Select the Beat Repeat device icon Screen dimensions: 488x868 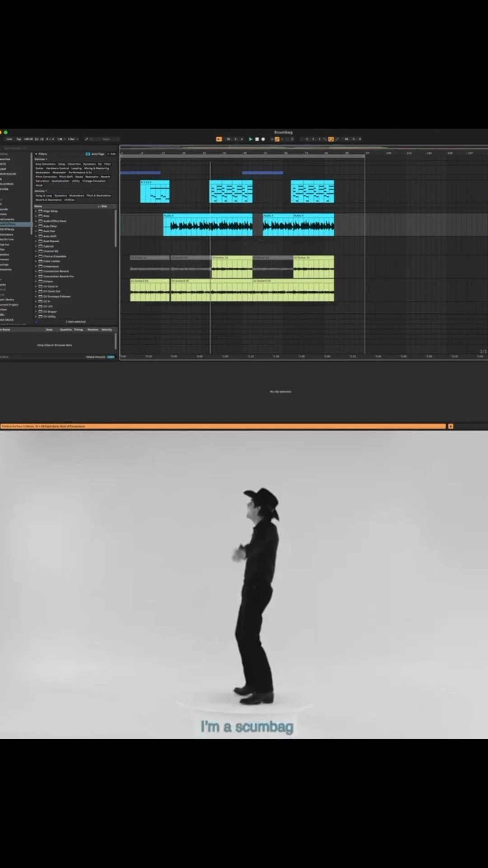pyautogui.click(x=40, y=241)
